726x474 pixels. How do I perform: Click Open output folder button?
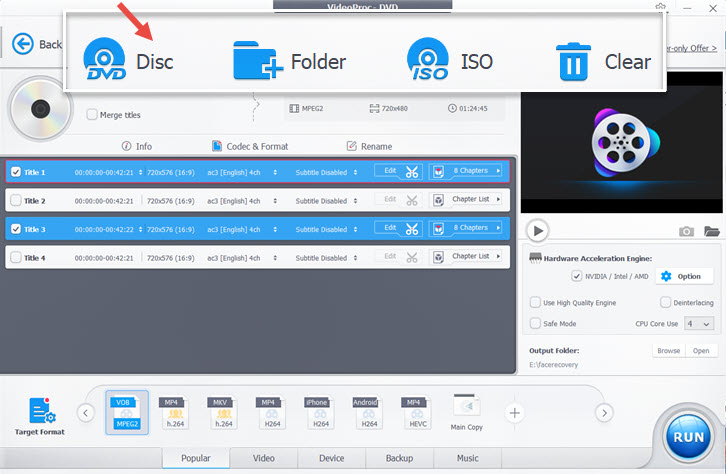[701, 351]
